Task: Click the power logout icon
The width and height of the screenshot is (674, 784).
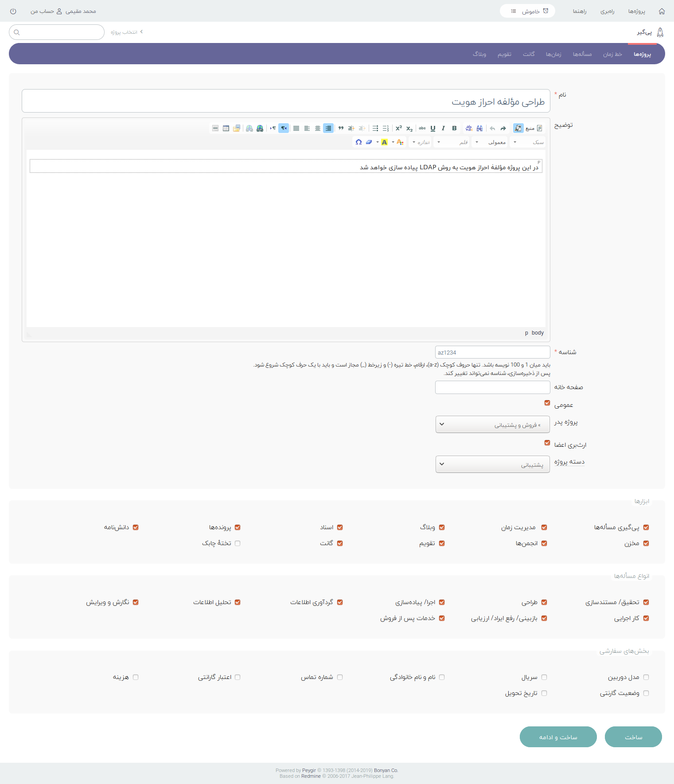Action: [x=13, y=11]
